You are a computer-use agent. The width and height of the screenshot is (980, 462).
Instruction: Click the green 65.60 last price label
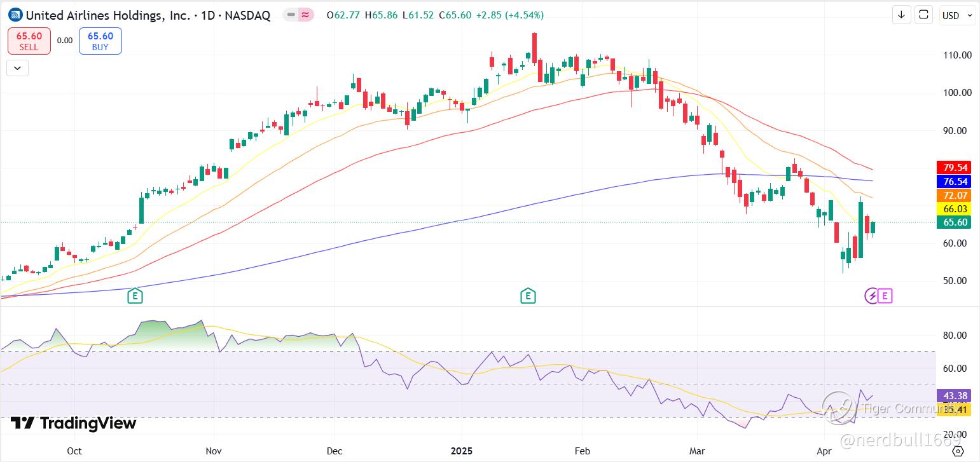pyautogui.click(x=954, y=222)
